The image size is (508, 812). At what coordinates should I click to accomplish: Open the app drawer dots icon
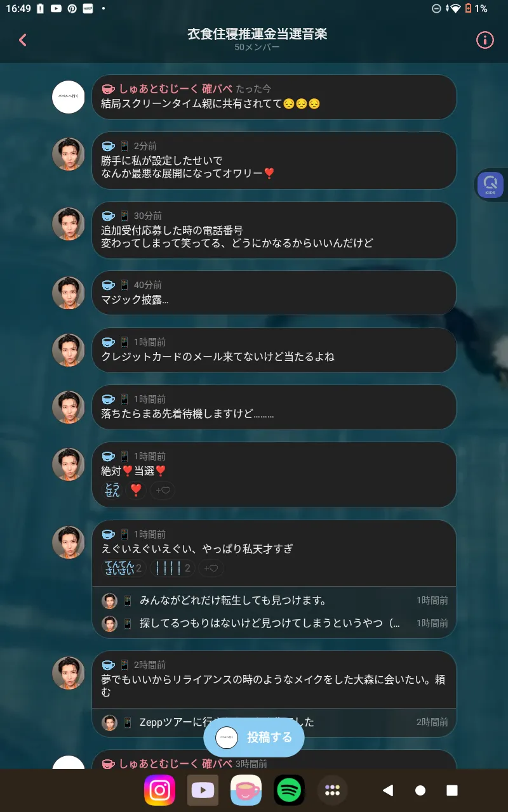333,790
